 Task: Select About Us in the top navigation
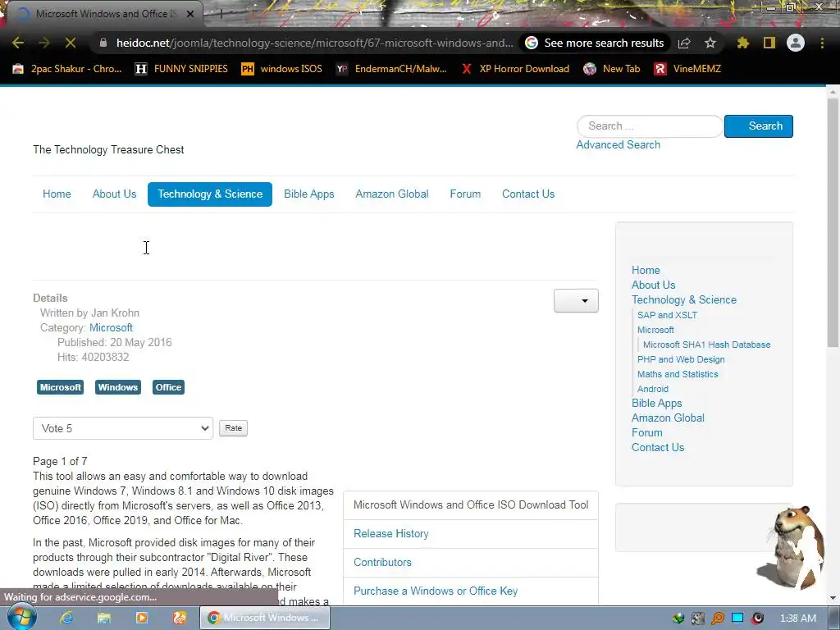point(114,194)
